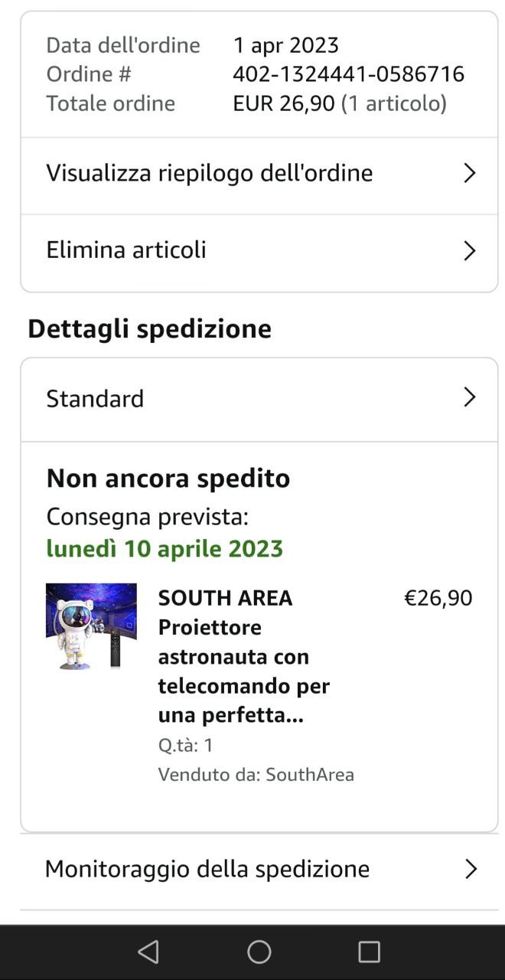Image resolution: width=505 pixels, height=980 pixels.
Task: Tap the arrow beside Monitoraggio della spedizione
Action: 471,869
